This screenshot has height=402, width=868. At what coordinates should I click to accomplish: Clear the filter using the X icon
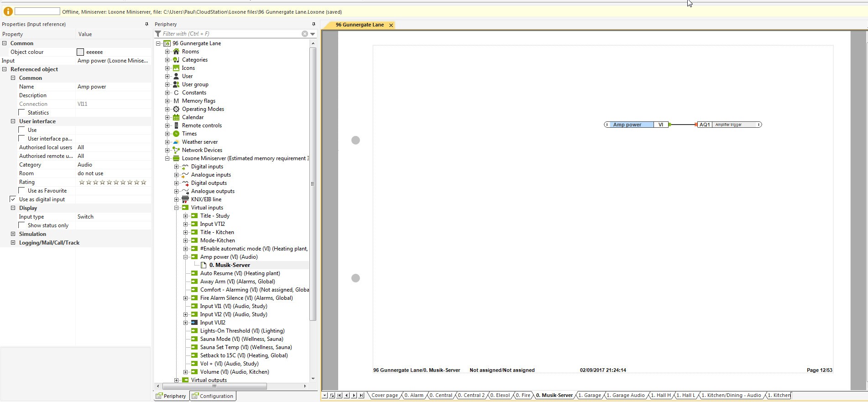coord(304,34)
